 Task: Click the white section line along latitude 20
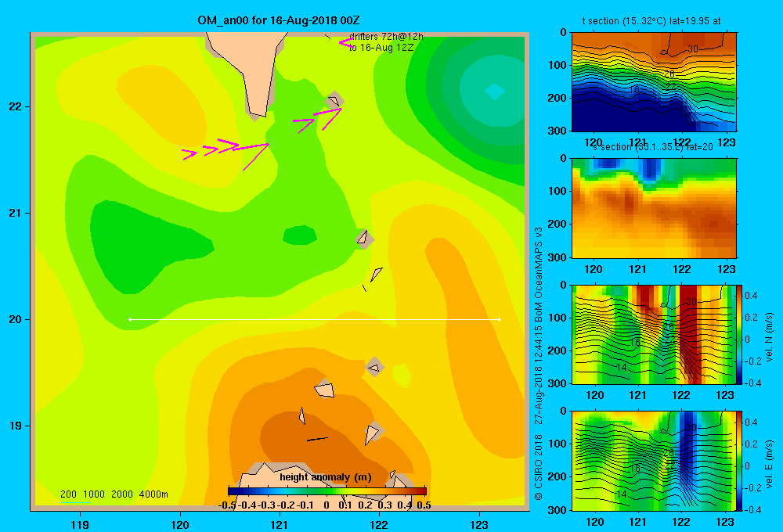[x=315, y=319]
